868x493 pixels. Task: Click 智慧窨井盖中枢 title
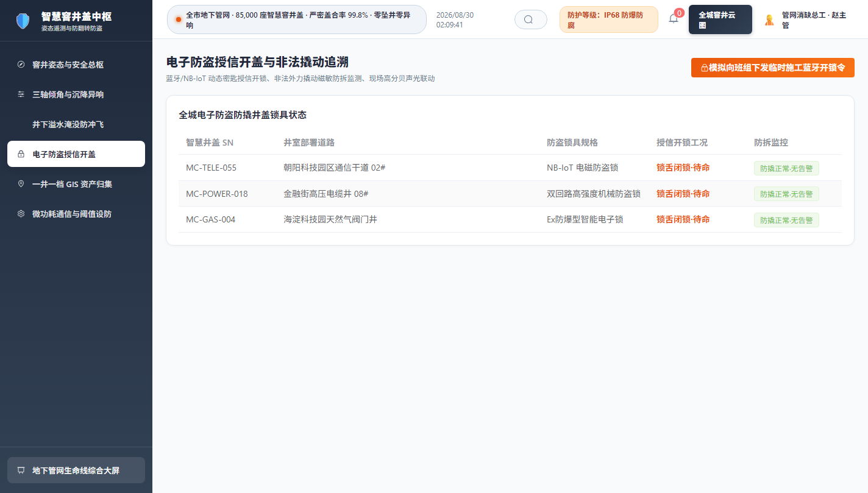tap(76, 16)
